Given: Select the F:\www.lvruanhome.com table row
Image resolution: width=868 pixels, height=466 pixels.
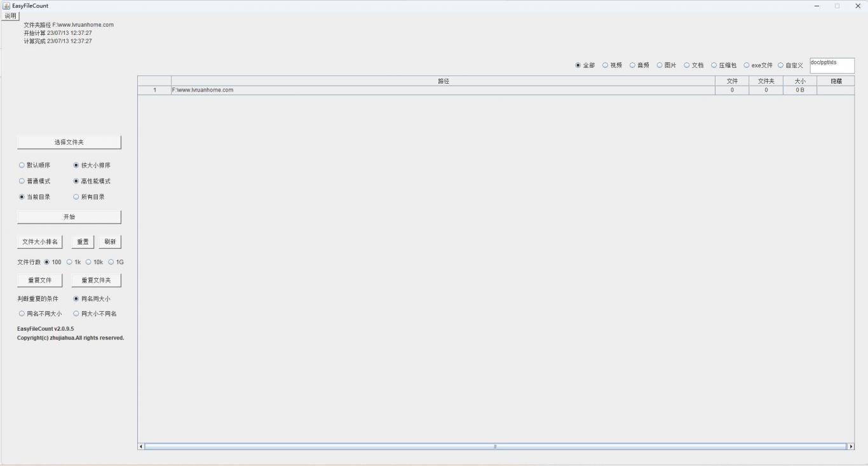Looking at the screenshot, I should (x=442, y=90).
